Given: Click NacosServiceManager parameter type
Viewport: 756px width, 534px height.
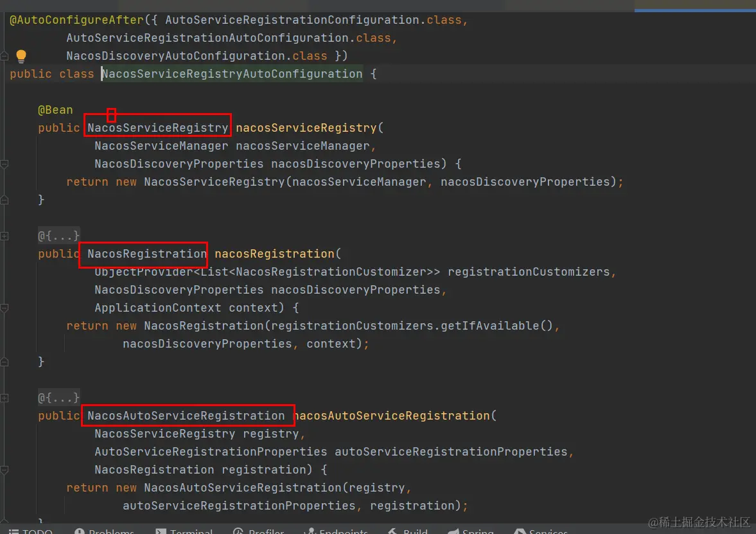Looking at the screenshot, I should [x=161, y=146].
